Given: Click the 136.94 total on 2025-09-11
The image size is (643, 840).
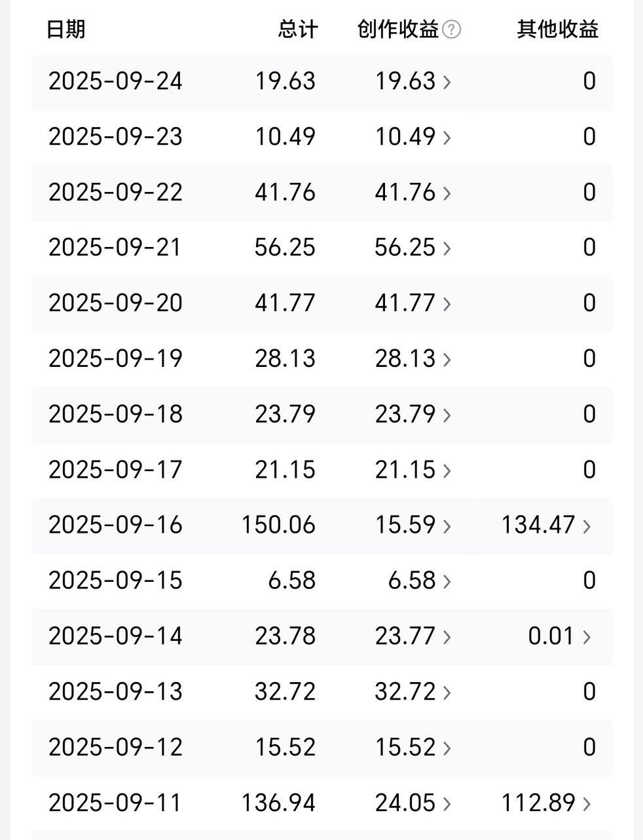Looking at the screenshot, I should [x=278, y=803].
